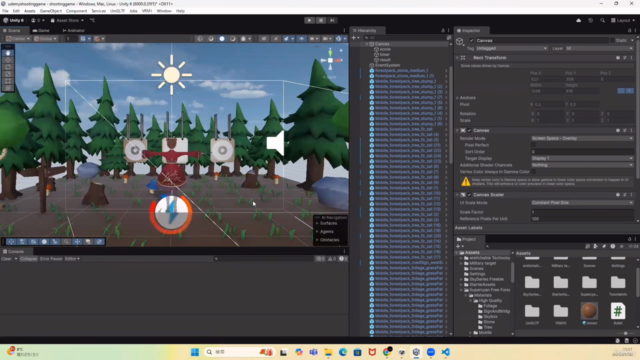640x360 pixels.
Task: Open the Center pivot mode dropdown
Action: tap(18, 39)
